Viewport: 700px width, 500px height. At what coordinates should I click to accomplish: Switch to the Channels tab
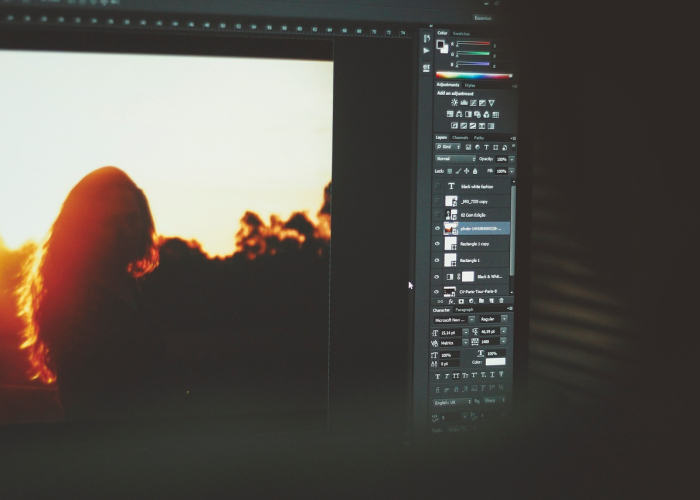click(460, 137)
